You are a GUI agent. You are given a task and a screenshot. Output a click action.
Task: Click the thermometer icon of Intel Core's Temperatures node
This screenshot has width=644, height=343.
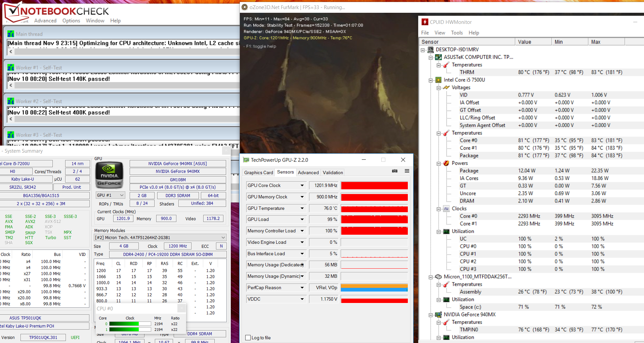click(446, 133)
